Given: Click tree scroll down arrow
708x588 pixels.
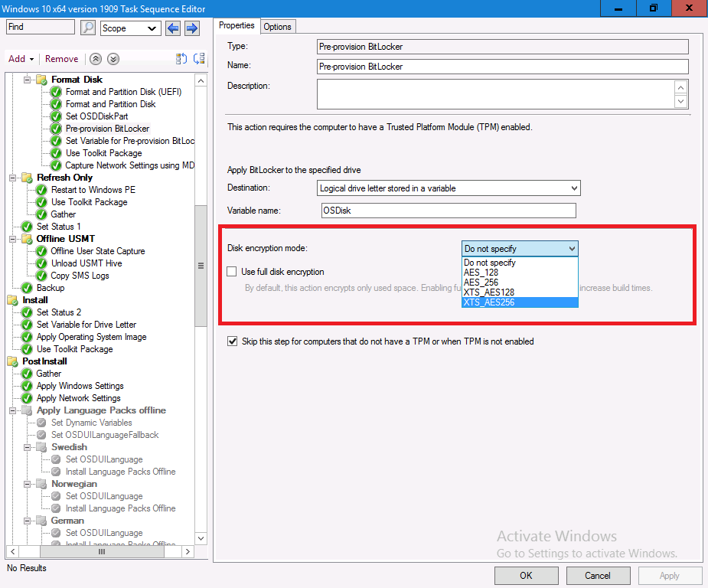Looking at the screenshot, I should click(201, 538).
